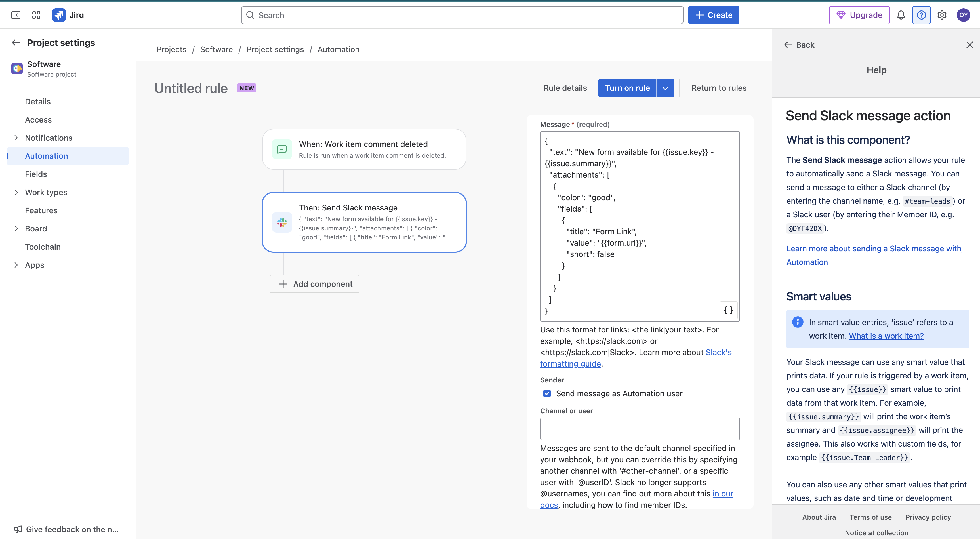
Task: Insert a smart value using the braces icon
Action: tap(728, 310)
